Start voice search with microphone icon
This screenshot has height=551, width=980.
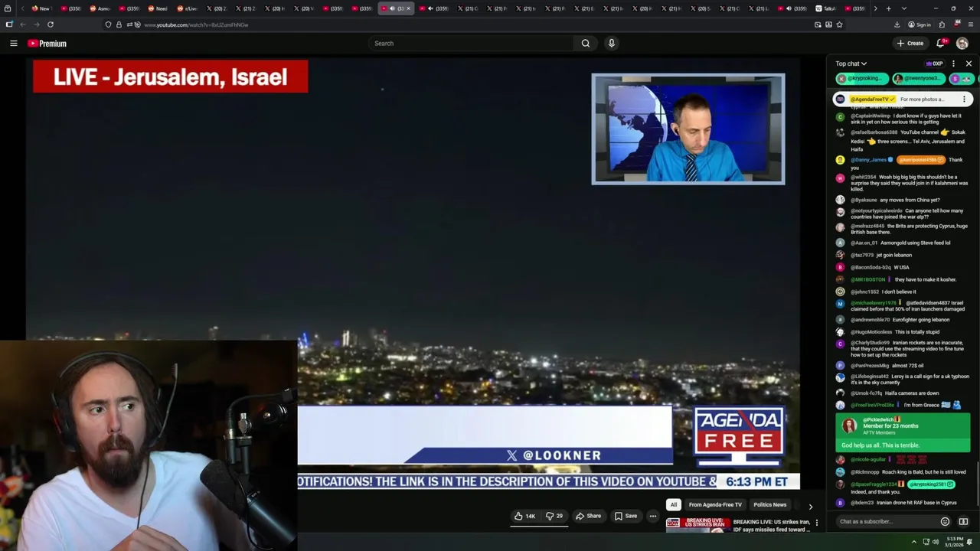(611, 44)
